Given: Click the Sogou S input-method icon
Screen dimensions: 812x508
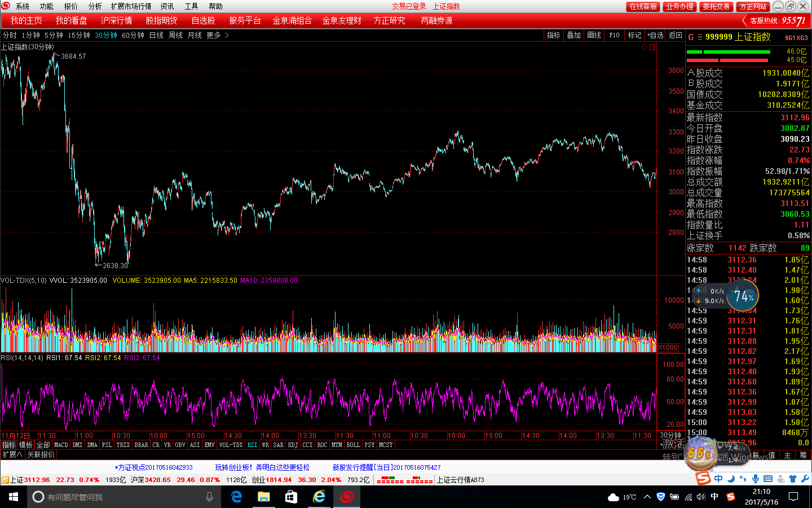Looking at the screenshot, I should pyautogui.click(x=703, y=479).
